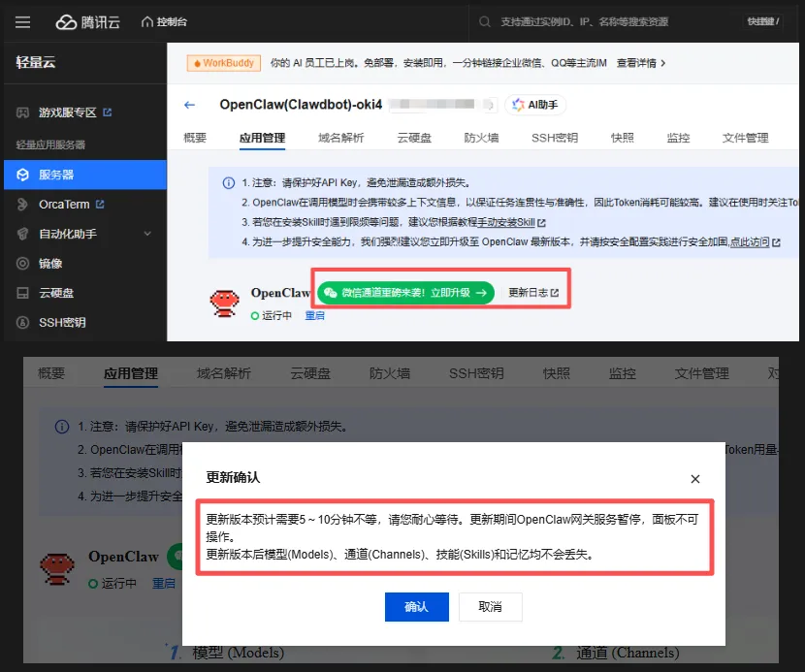
Task: Open the 更新日志 link
Action: point(533,293)
